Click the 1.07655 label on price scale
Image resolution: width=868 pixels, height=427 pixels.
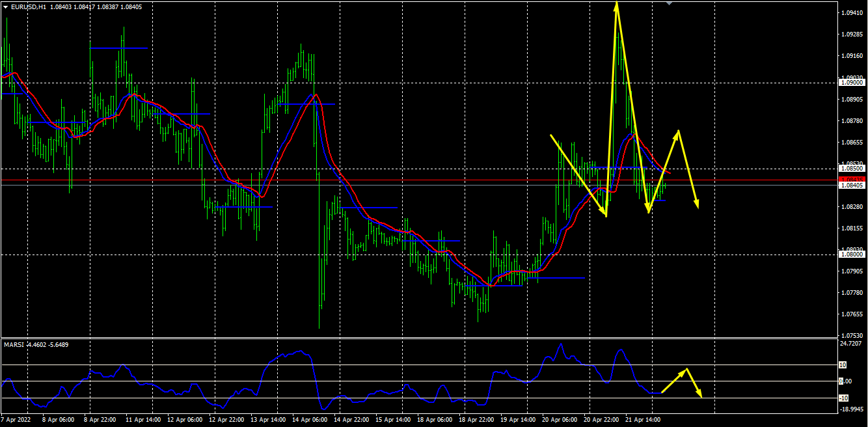click(851, 314)
